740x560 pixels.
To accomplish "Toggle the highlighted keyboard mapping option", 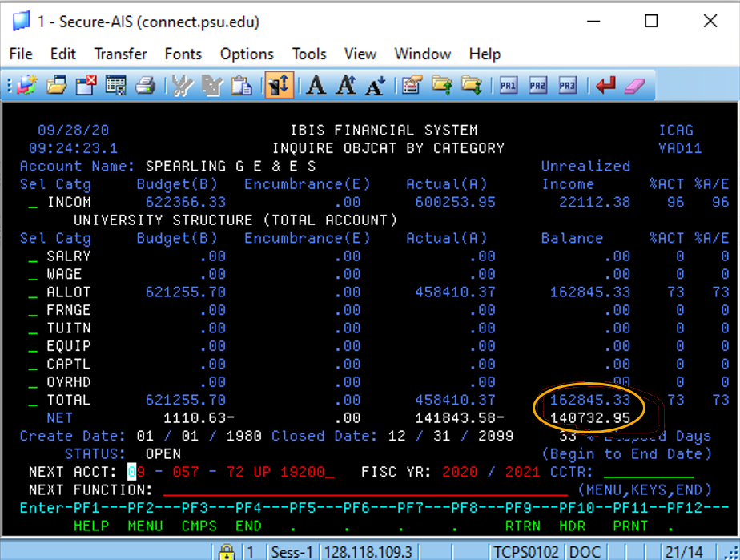I will [279, 85].
